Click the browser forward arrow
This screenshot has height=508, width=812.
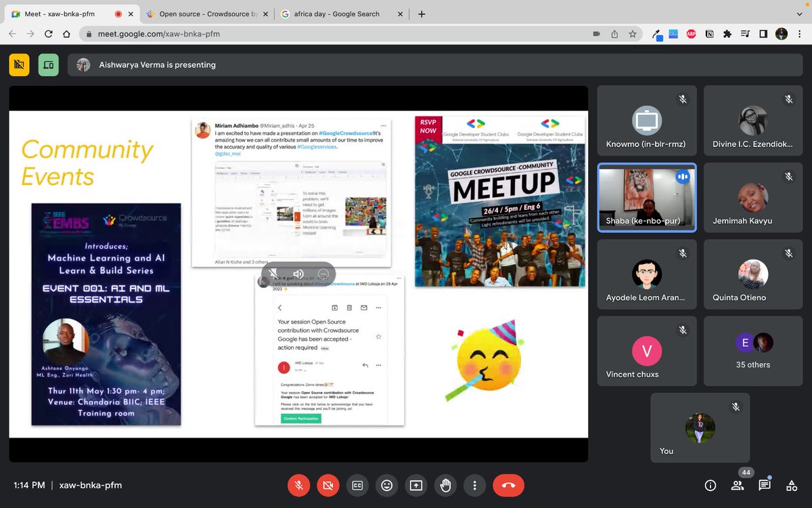(30, 34)
